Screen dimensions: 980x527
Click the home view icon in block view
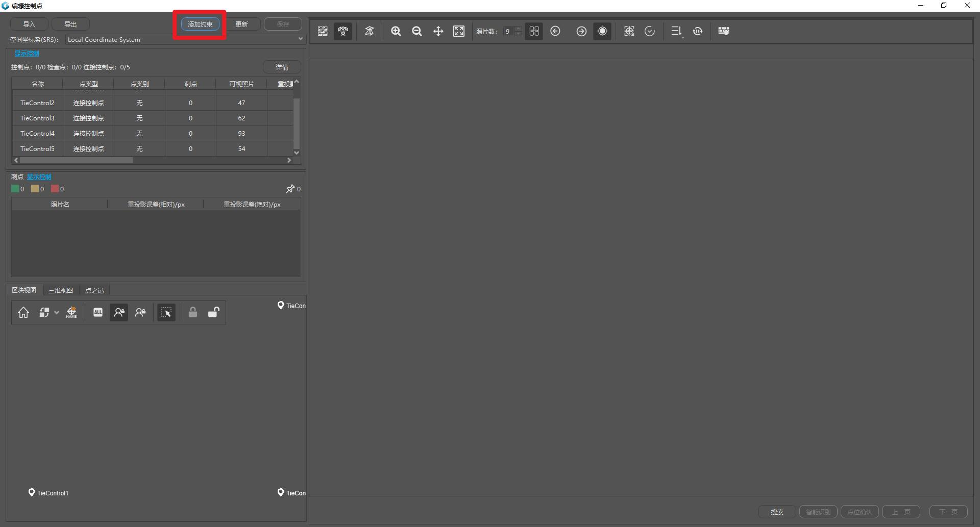[x=23, y=312]
